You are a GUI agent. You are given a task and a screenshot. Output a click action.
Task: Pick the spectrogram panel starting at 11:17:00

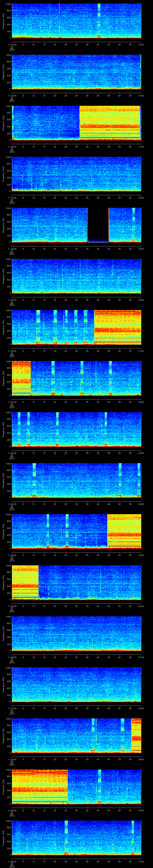[x=76, y=174]
